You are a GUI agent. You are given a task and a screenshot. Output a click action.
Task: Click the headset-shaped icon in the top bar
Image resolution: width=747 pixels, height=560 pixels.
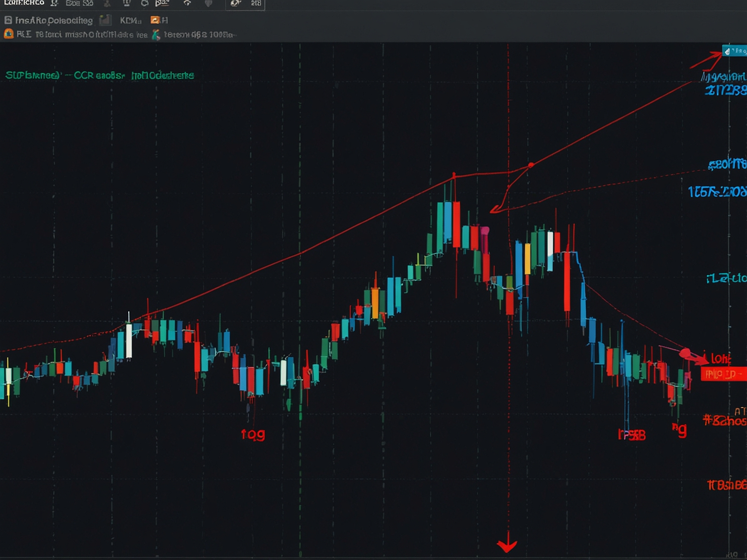[x=187, y=3]
